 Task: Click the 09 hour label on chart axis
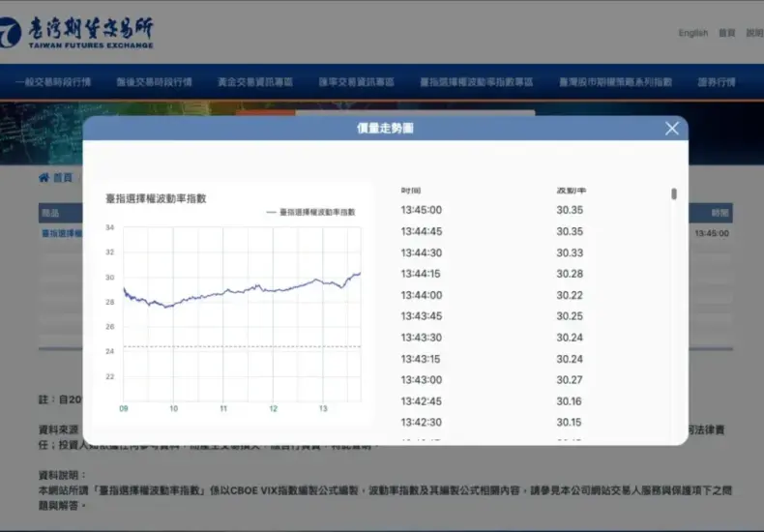(x=124, y=409)
